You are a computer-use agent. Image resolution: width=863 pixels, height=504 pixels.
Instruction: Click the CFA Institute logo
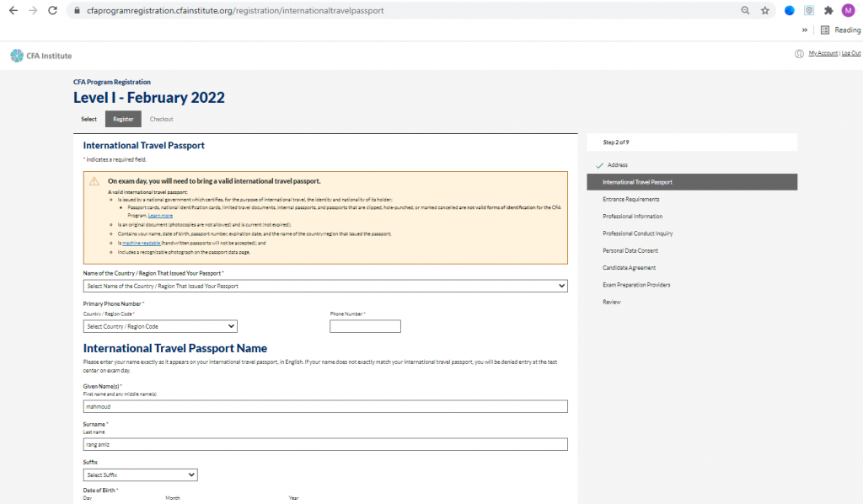(41, 56)
